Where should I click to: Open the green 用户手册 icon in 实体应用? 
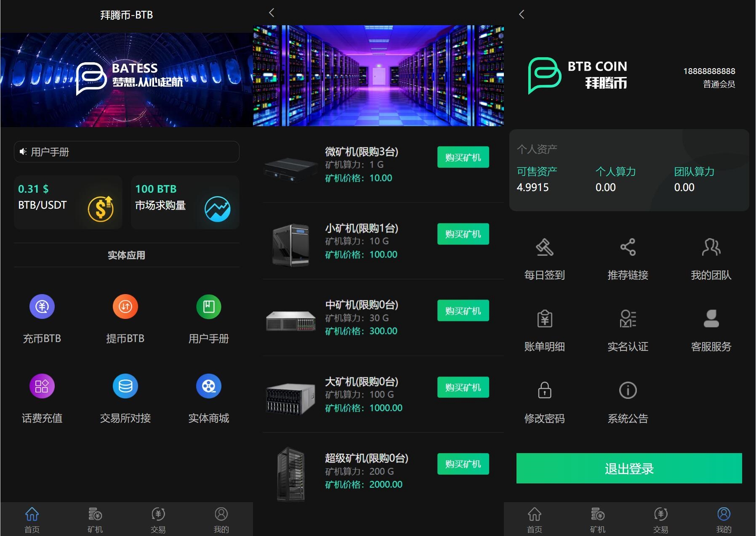209,306
